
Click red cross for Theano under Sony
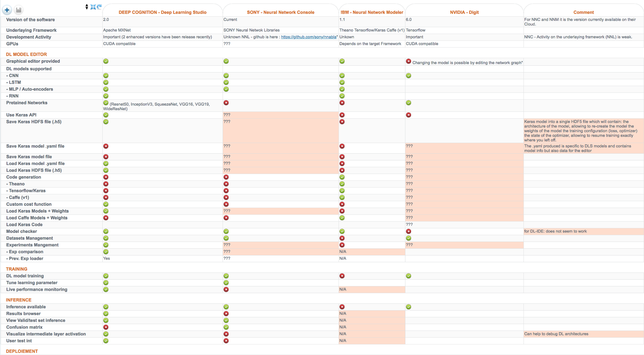(x=226, y=184)
